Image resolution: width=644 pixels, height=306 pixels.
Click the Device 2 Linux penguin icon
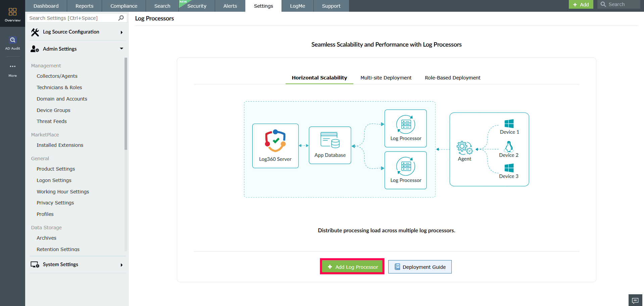pos(509,146)
